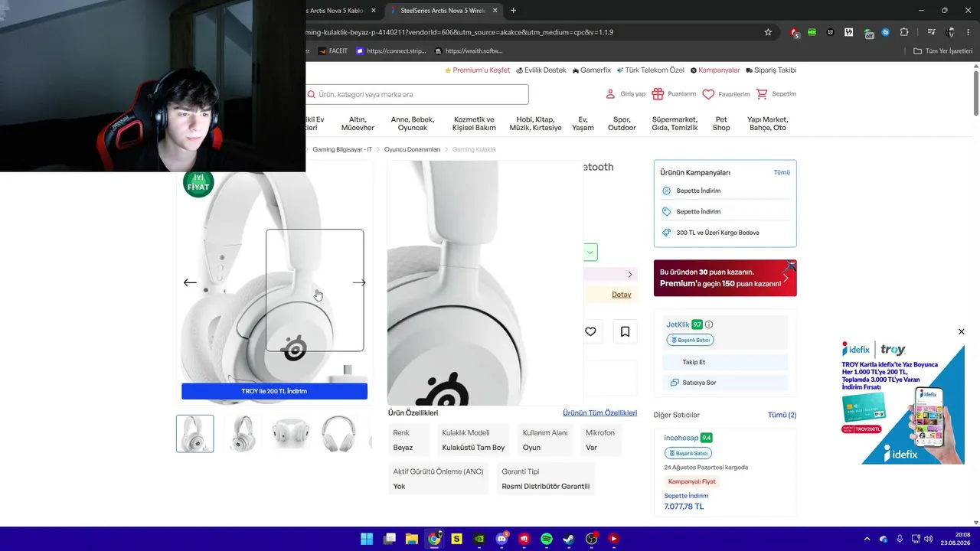980x551 pixels.
Task: Click TROY ile 200 TL İndirim banner
Action: [x=274, y=391]
